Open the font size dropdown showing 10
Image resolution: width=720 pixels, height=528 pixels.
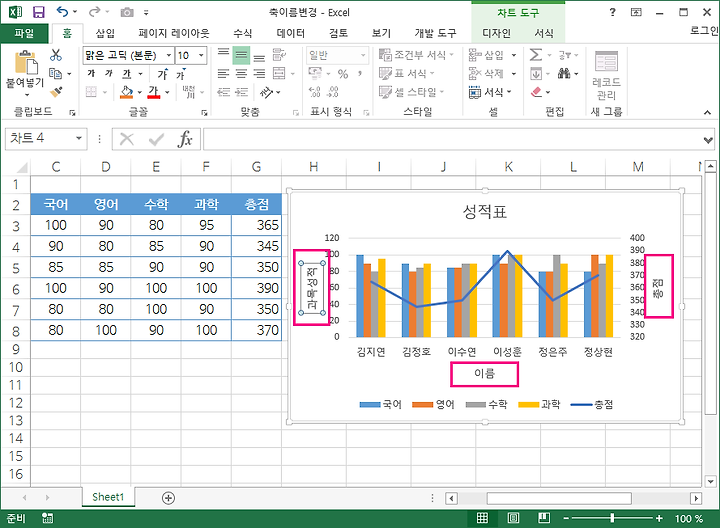(x=201, y=56)
